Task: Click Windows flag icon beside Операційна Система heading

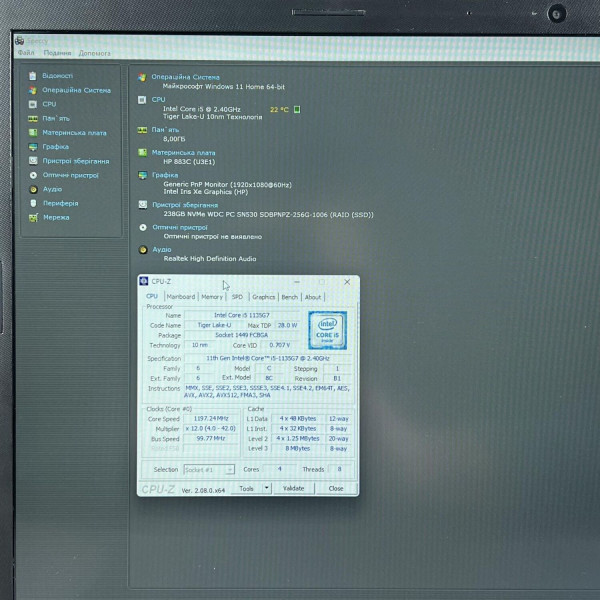Action: 142,77
